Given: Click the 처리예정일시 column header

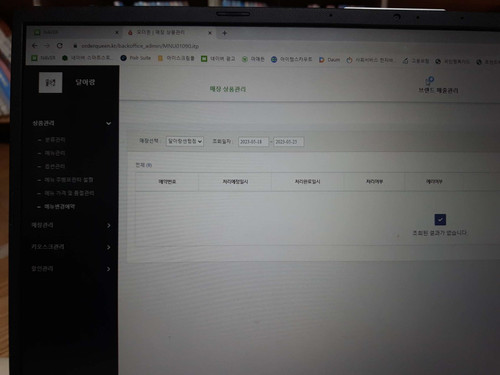Looking at the screenshot, I should pos(235,182).
